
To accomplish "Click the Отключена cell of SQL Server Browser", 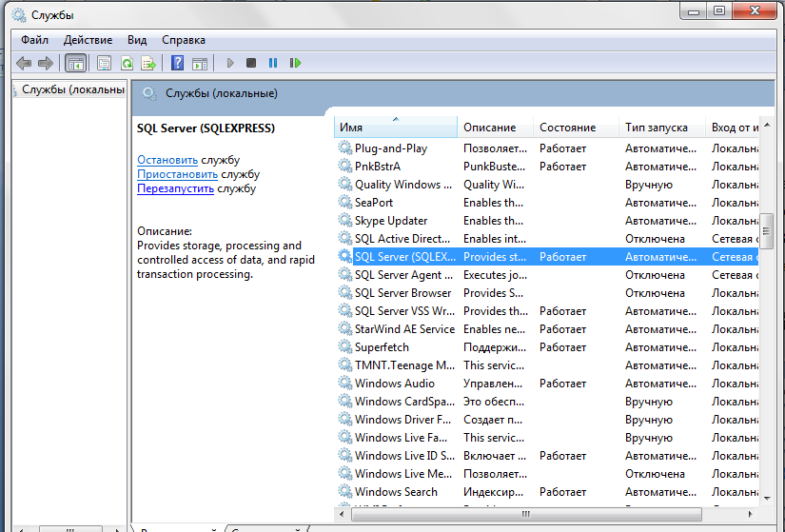I will tap(655, 292).
